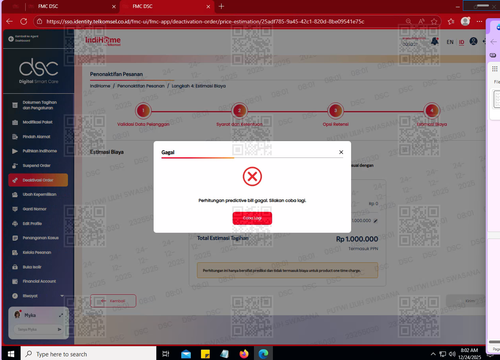Show hidden system tray icons
Screen dimensions: 500x360
(433, 354)
